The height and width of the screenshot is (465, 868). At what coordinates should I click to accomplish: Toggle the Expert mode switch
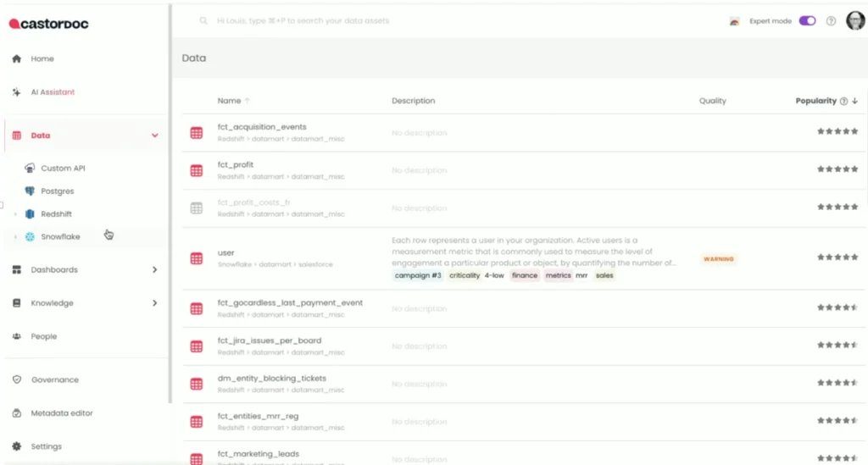(807, 21)
